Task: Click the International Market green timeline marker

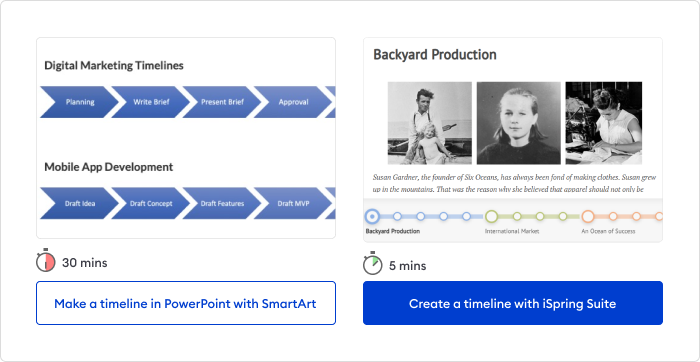Action: (x=492, y=216)
